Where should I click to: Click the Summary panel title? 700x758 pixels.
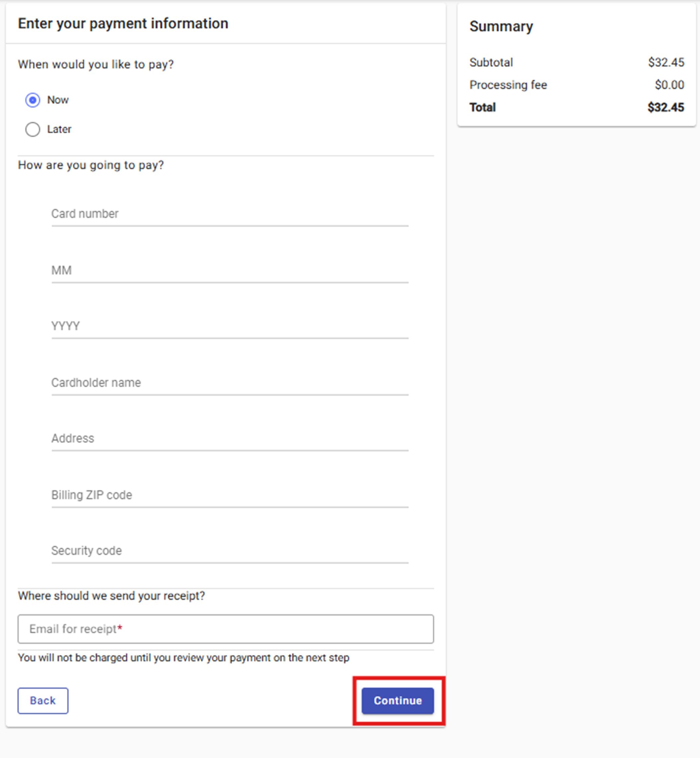coord(501,27)
